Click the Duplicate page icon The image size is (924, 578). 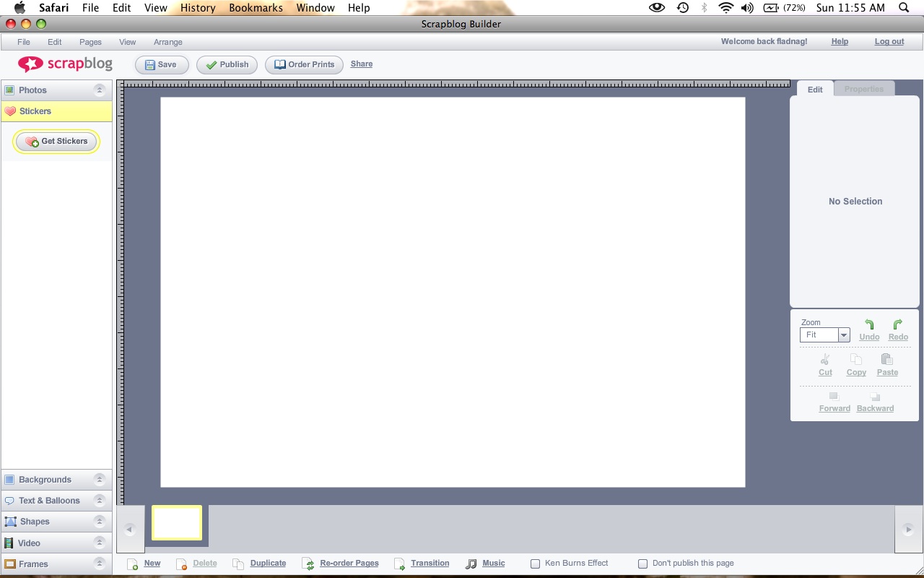tap(238, 564)
